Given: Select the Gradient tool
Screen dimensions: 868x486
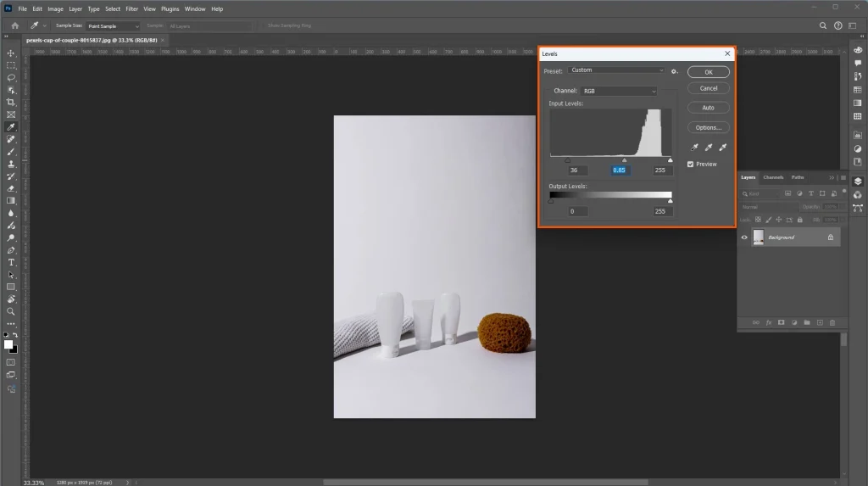Looking at the screenshot, I should pyautogui.click(x=10, y=201).
